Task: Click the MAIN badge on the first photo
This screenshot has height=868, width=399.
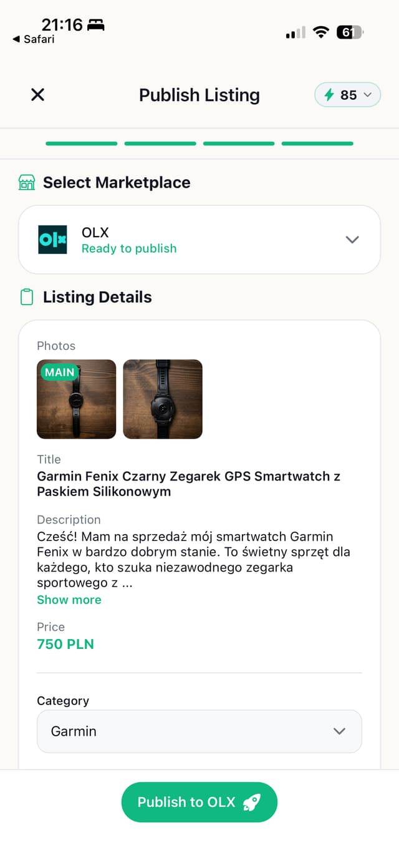Action: coord(59,373)
